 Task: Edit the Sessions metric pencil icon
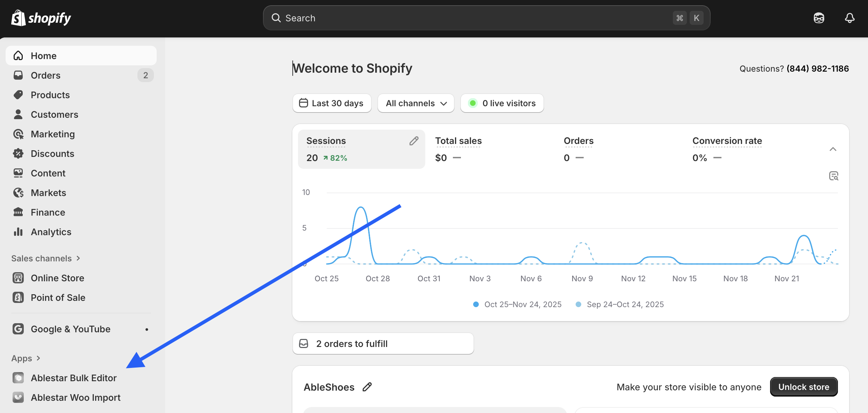414,141
